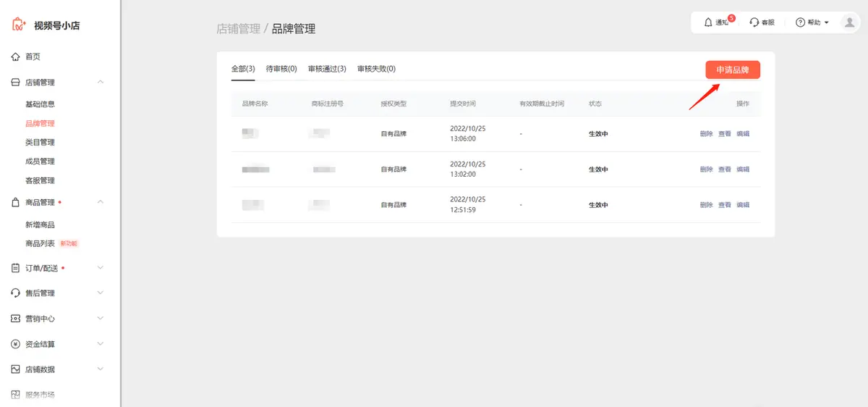Click the 品牌名称 column header
Image resolution: width=868 pixels, height=407 pixels.
coord(255,104)
